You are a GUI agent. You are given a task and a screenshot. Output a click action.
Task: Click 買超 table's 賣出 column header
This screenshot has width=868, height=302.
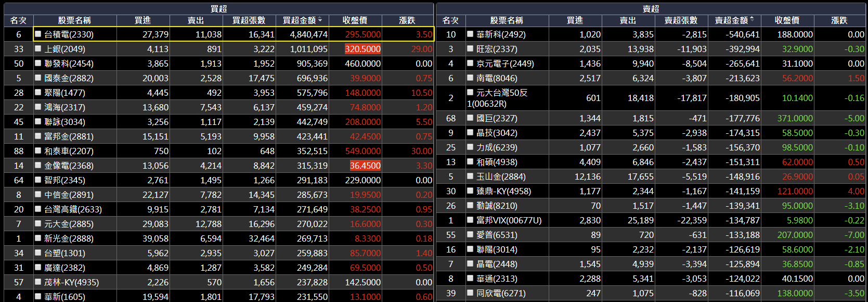tap(196, 20)
